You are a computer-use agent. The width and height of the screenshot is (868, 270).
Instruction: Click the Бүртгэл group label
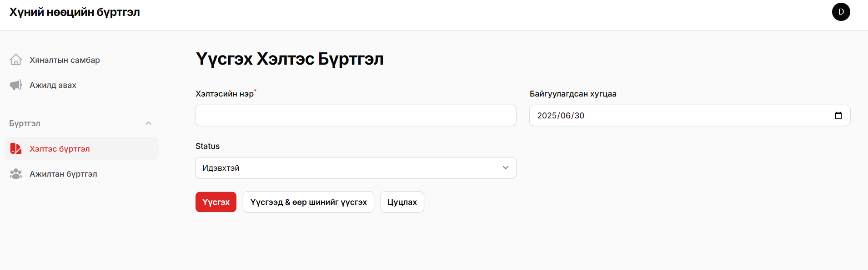click(25, 123)
